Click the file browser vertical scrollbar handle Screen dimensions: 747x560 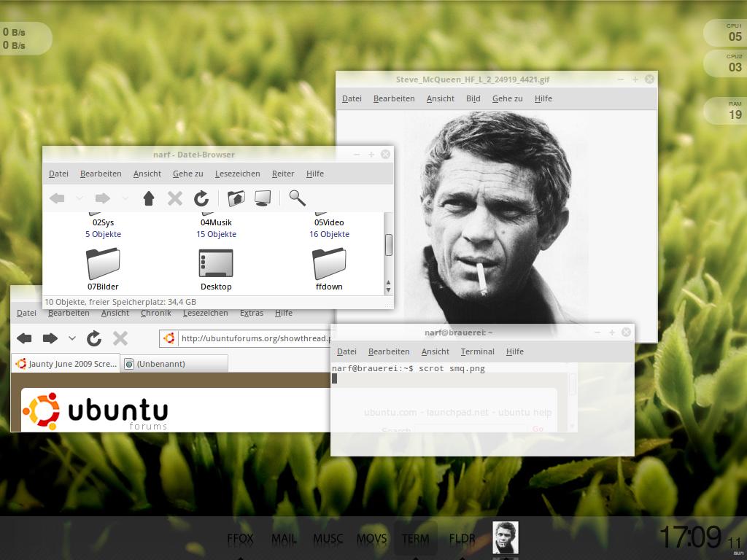click(389, 245)
